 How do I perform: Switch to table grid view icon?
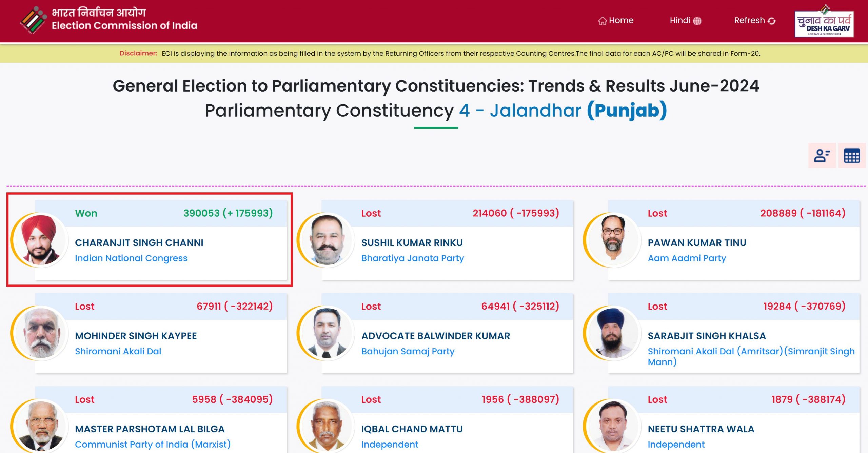(852, 156)
